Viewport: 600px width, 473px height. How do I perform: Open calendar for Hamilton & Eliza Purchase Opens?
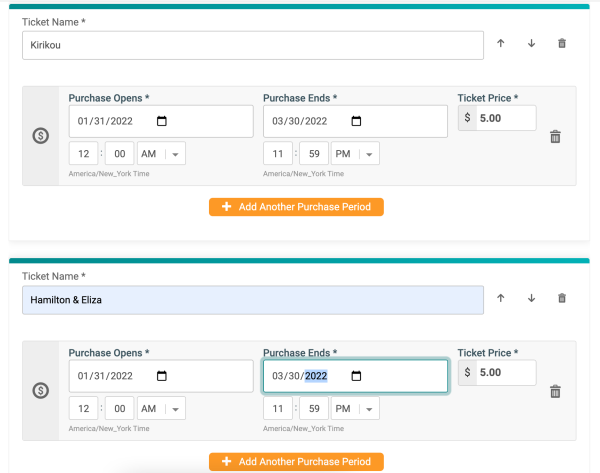[x=162, y=376]
